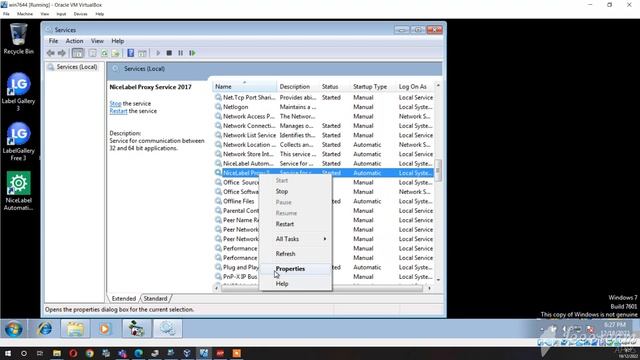Choose Help in the context menu
Screen dimensions: 640x360
click(296, 284)
